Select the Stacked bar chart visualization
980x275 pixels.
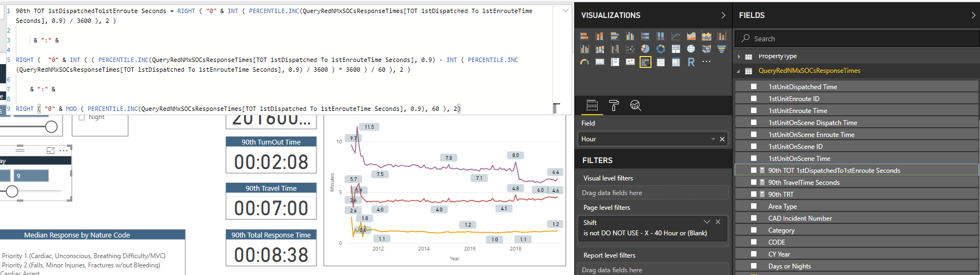tap(584, 36)
